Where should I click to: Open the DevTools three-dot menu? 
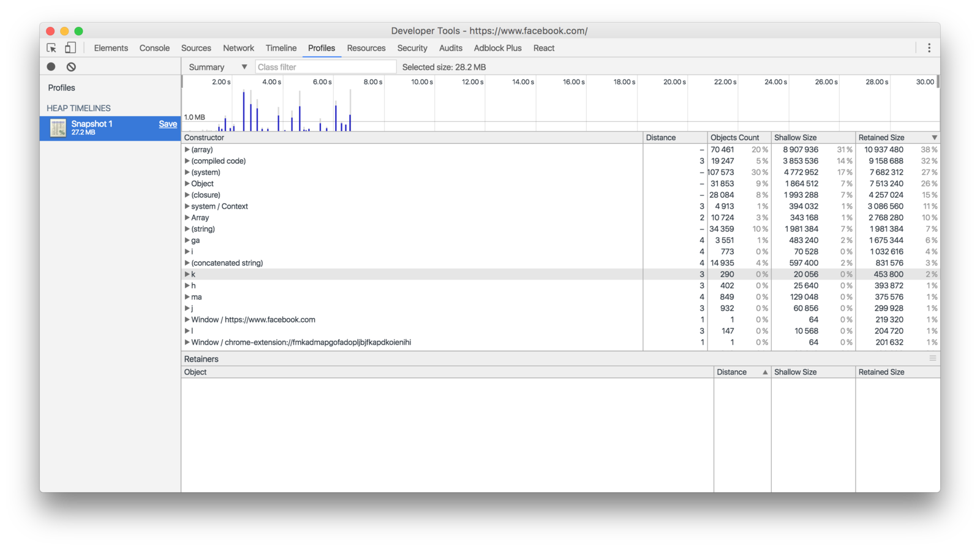point(929,48)
